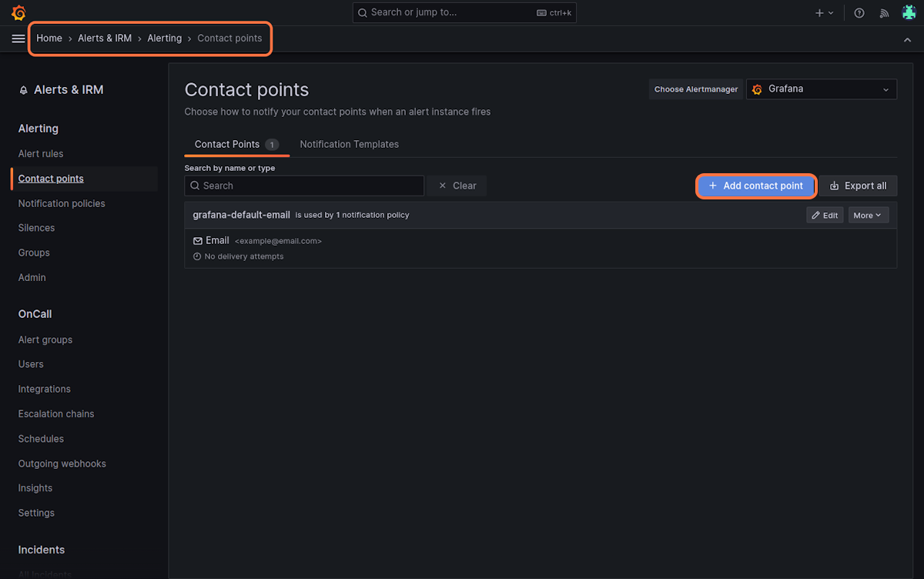Click the user profile avatar
924x579 pixels.
pos(909,13)
